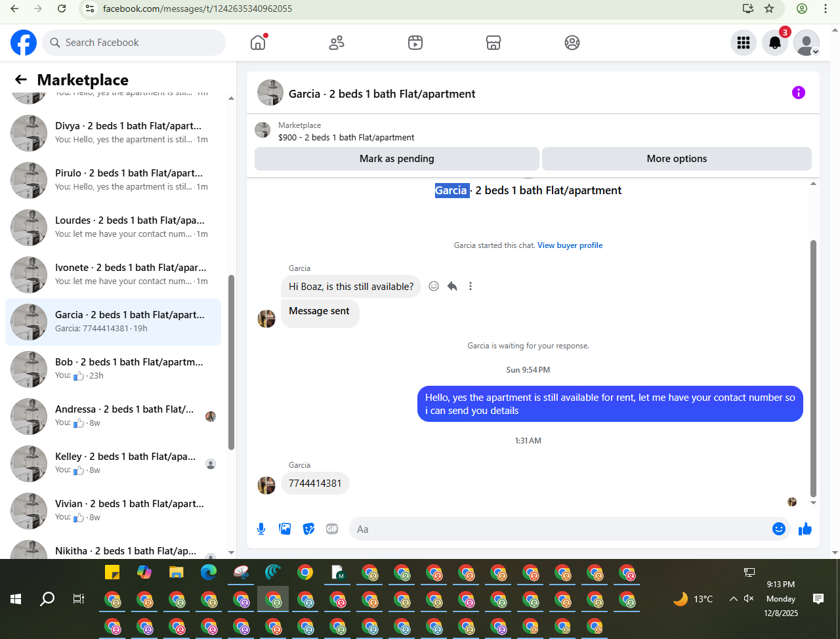The image size is (840, 639).
Task: Open the conversation with Nikitha
Action: (113, 548)
